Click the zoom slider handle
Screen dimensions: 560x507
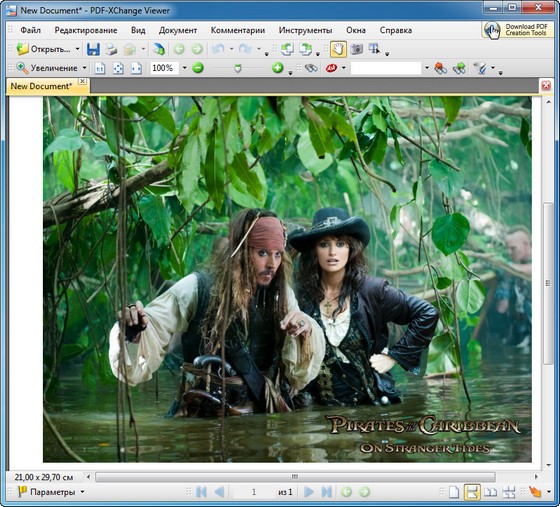[x=238, y=68]
